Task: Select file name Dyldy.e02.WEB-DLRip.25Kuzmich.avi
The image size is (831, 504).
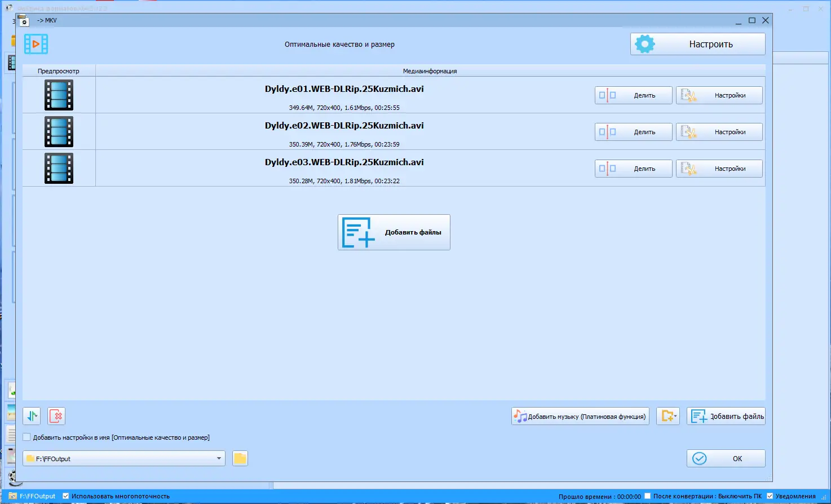Action: pyautogui.click(x=344, y=126)
